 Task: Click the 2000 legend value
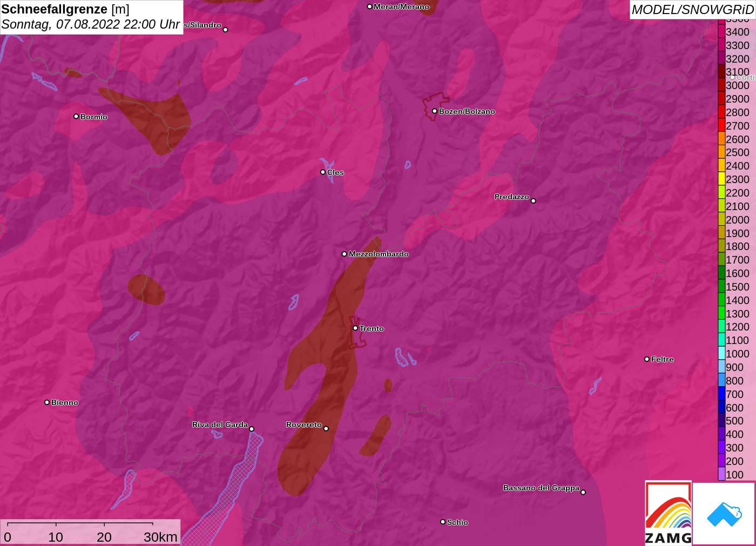[x=738, y=220]
